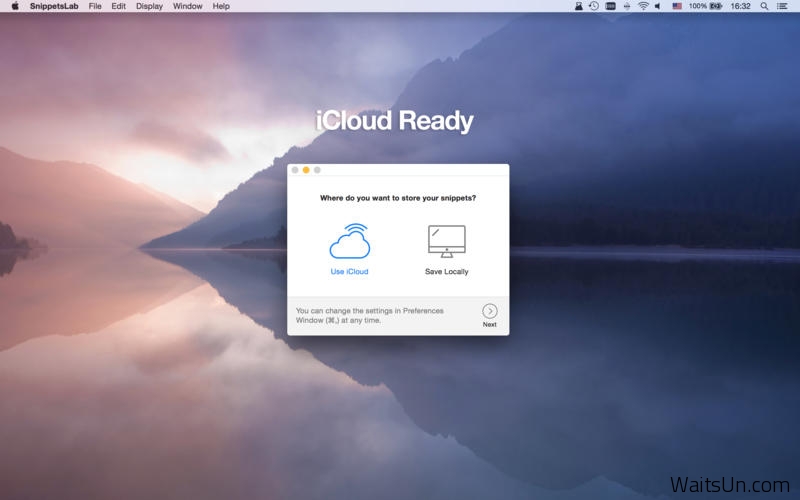Open the SnippetsLab application menu

click(x=54, y=6)
